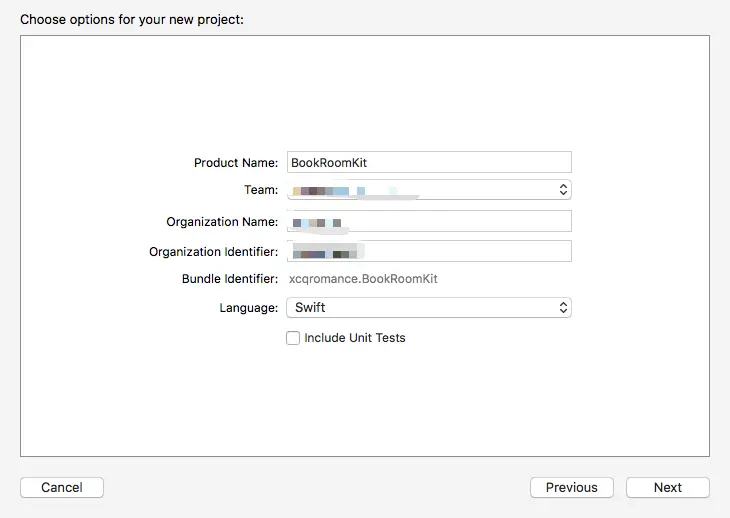This screenshot has height=518, width=730.
Task: Click the Product Name text field
Action: tap(428, 162)
